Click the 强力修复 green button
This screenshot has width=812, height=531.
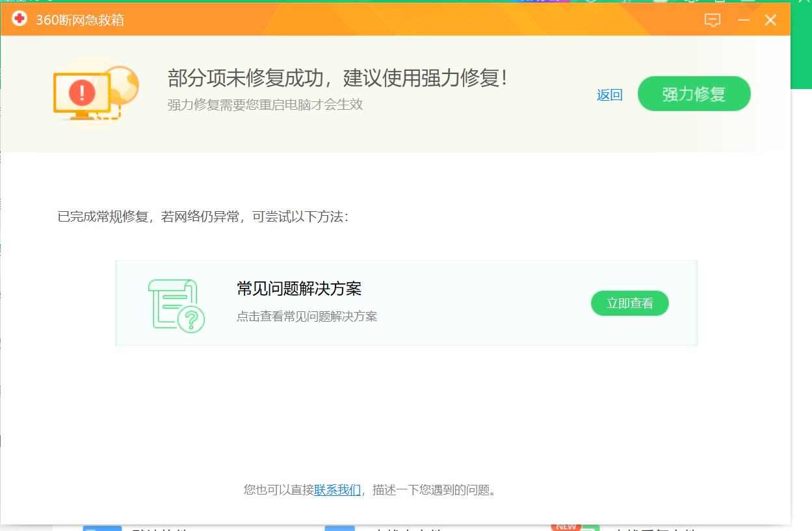click(x=694, y=94)
